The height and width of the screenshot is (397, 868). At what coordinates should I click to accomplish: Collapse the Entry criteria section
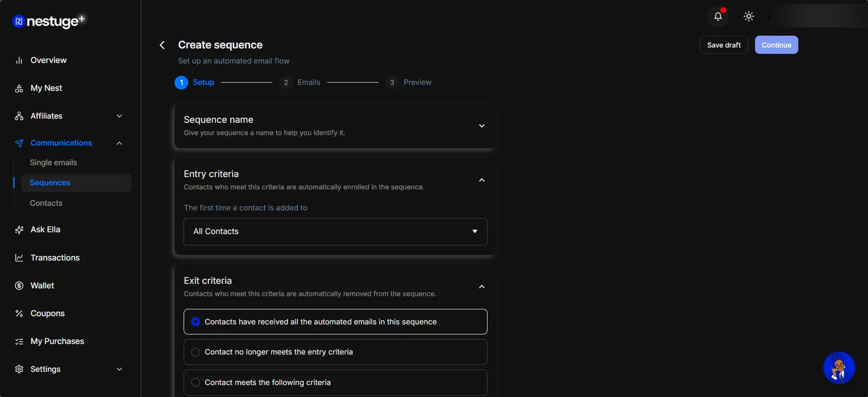tap(482, 180)
